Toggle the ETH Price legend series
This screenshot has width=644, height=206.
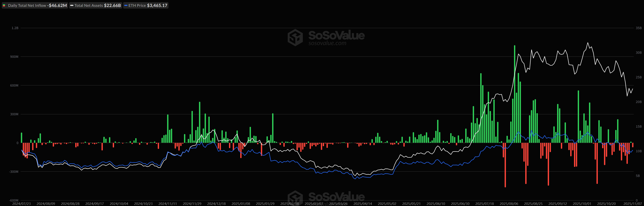(x=137, y=6)
